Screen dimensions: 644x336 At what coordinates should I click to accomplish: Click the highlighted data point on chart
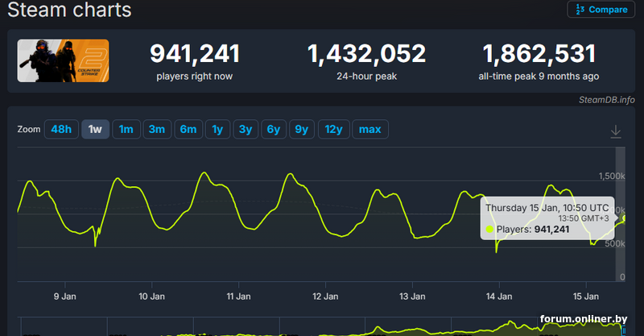[625, 218]
